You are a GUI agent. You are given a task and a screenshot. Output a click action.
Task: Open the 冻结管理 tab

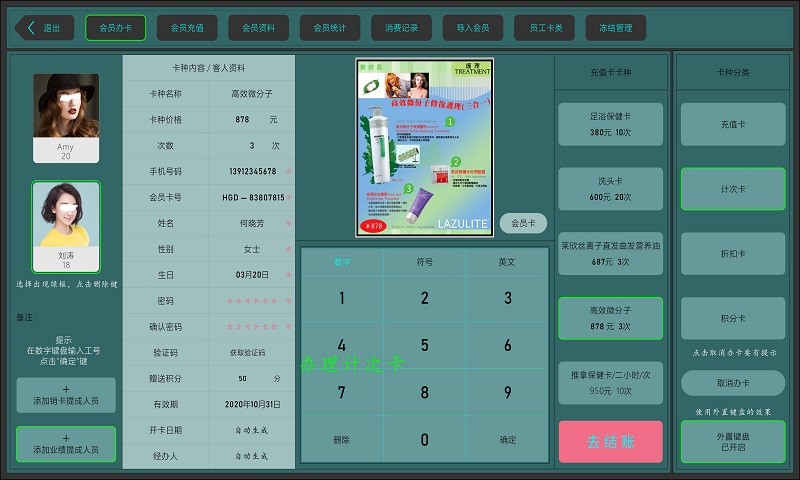616,28
